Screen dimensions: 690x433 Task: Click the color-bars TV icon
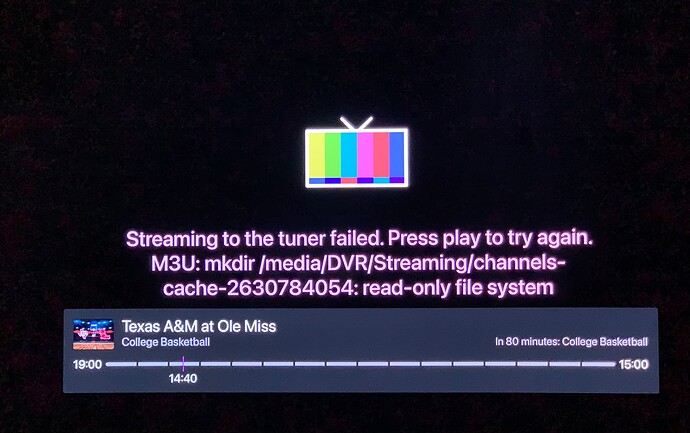pyautogui.click(x=356, y=152)
